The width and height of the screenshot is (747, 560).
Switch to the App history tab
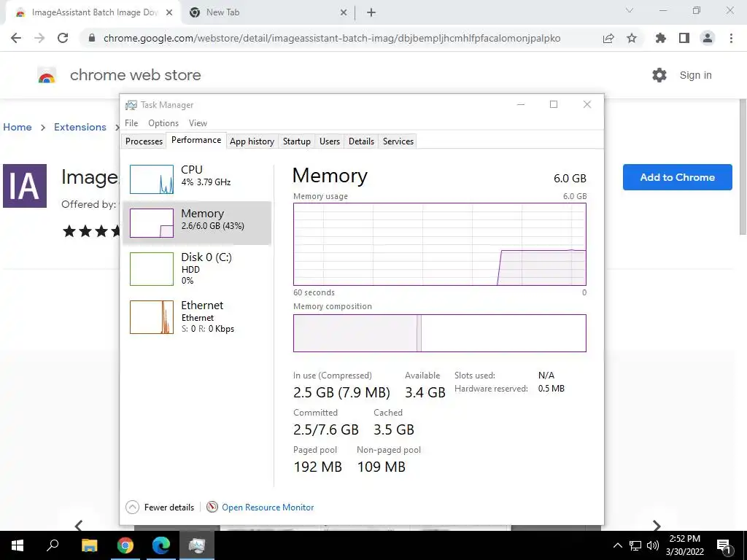252,141
